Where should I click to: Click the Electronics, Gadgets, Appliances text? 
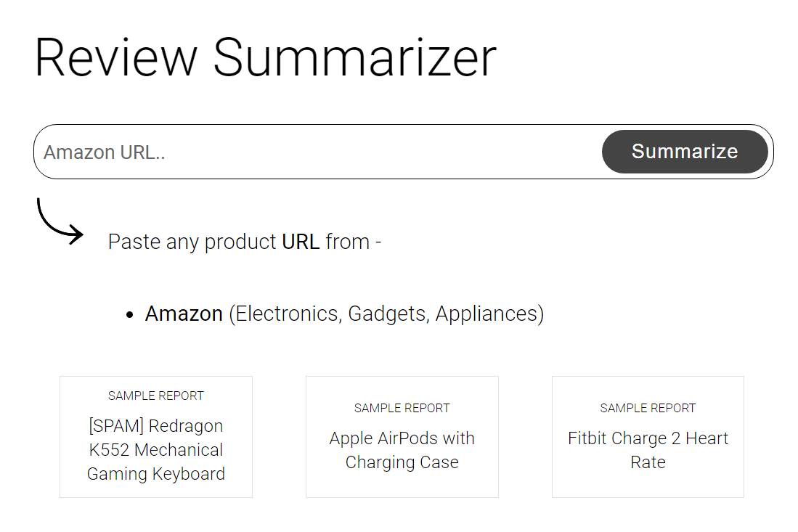(x=386, y=314)
